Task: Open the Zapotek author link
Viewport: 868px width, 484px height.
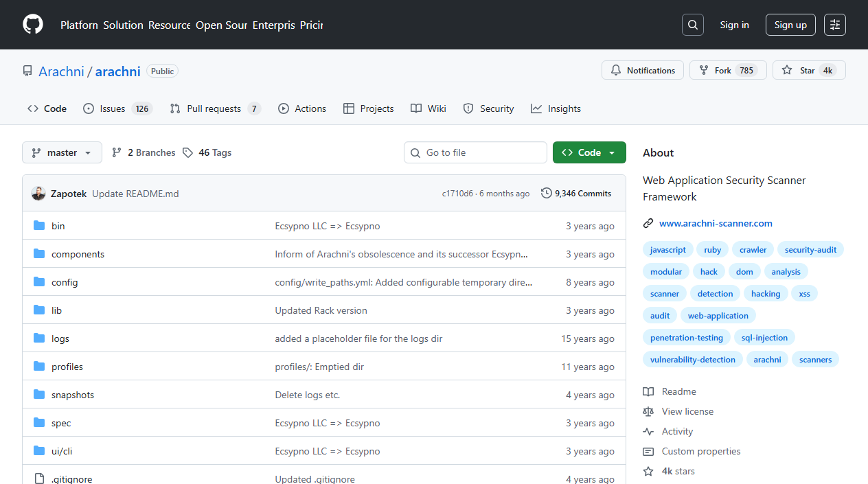Action: click(x=69, y=194)
